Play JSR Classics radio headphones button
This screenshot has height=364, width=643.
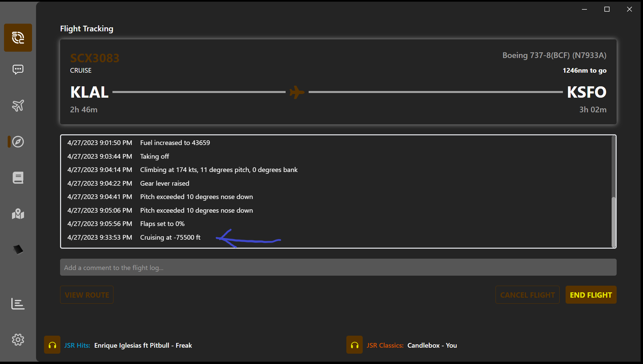(354, 345)
